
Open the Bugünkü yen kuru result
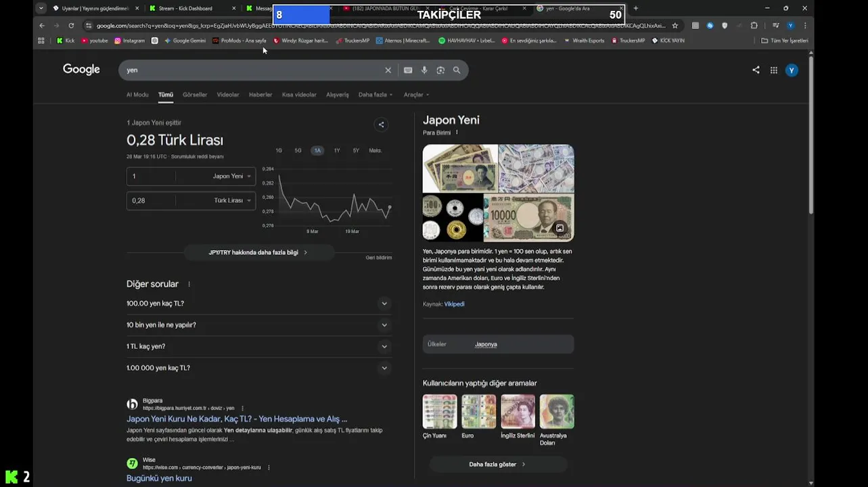click(x=159, y=478)
